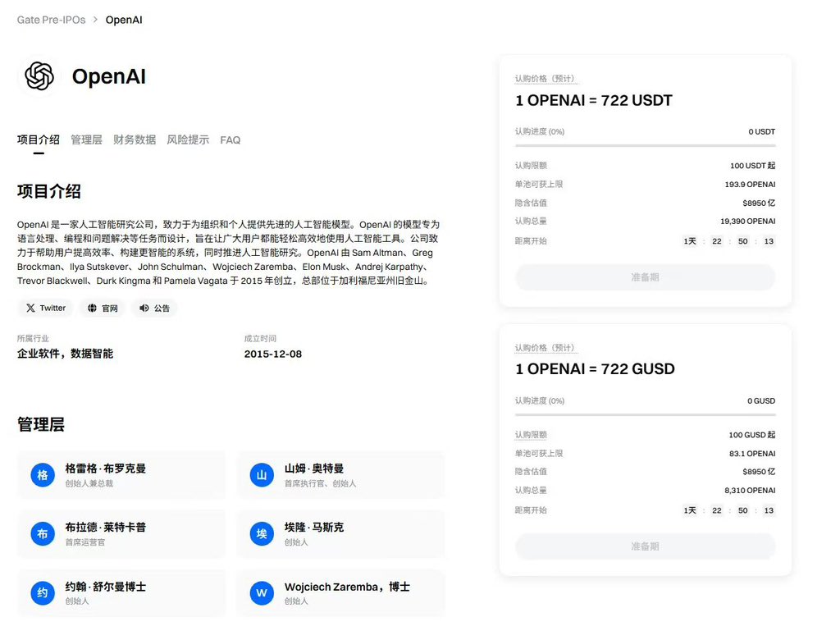Click the blue W avatar
This screenshot has width=840, height=640.
262,593
